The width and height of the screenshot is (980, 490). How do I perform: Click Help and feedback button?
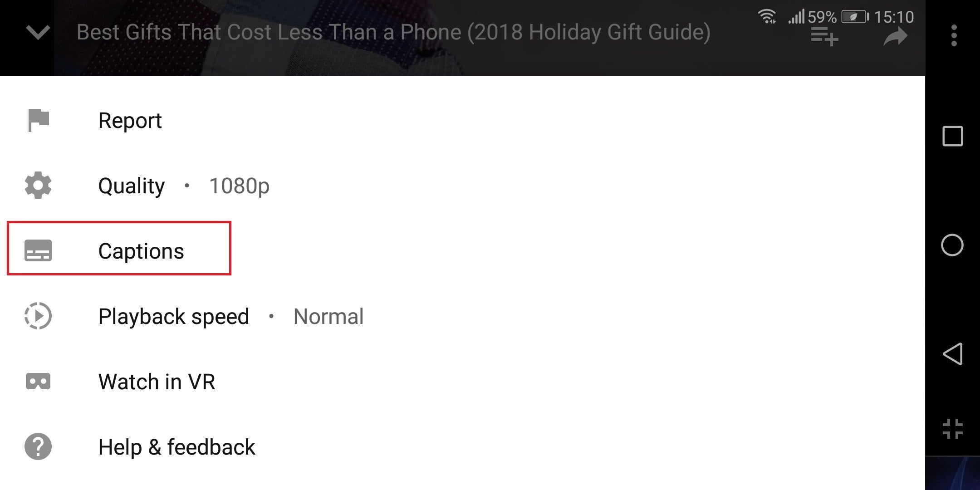point(177,447)
